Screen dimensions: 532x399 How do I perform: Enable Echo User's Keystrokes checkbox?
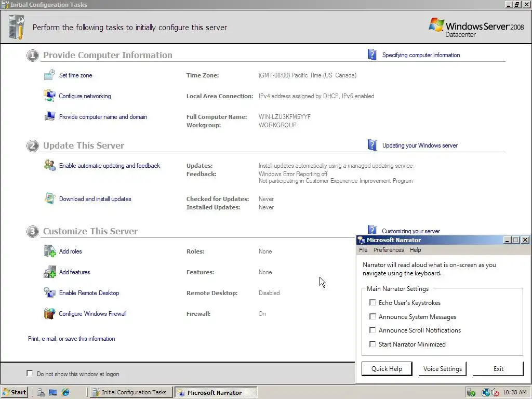click(373, 302)
